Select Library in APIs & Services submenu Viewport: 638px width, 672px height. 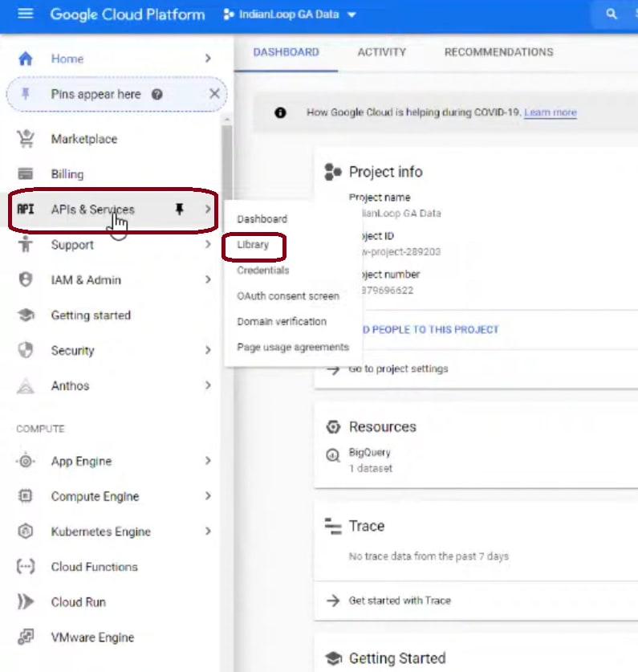click(x=253, y=245)
